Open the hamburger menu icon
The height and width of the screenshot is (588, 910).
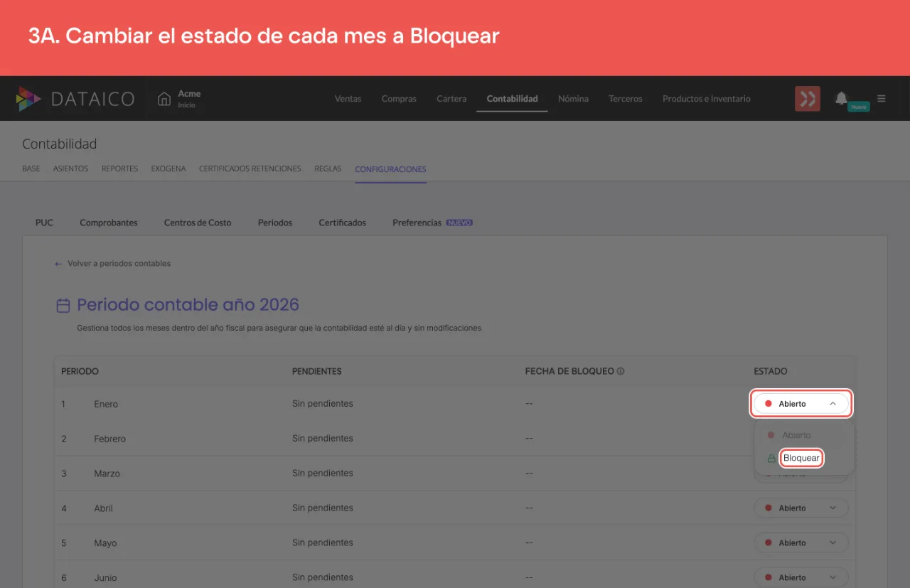[x=882, y=99]
